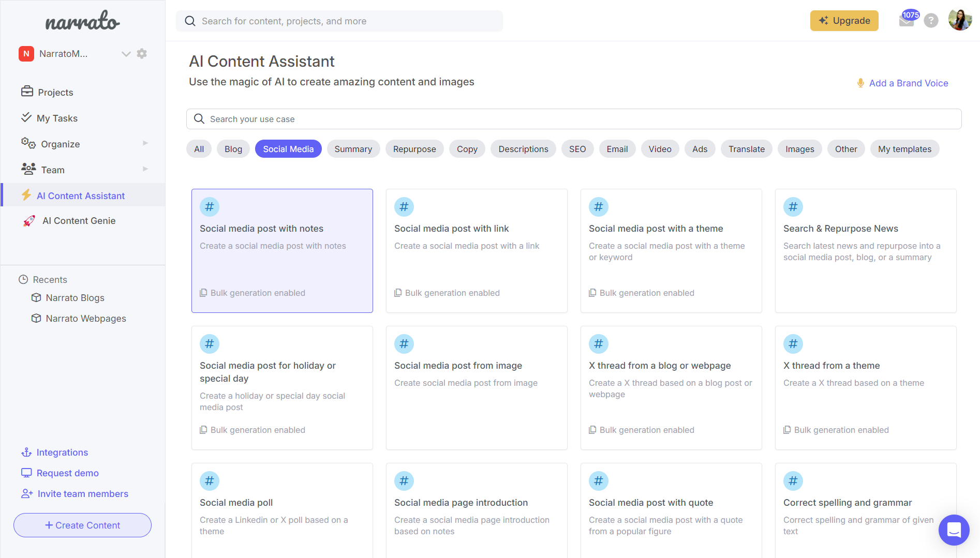Image resolution: width=980 pixels, height=558 pixels.
Task: Select the Ads category filter
Action: click(x=700, y=149)
